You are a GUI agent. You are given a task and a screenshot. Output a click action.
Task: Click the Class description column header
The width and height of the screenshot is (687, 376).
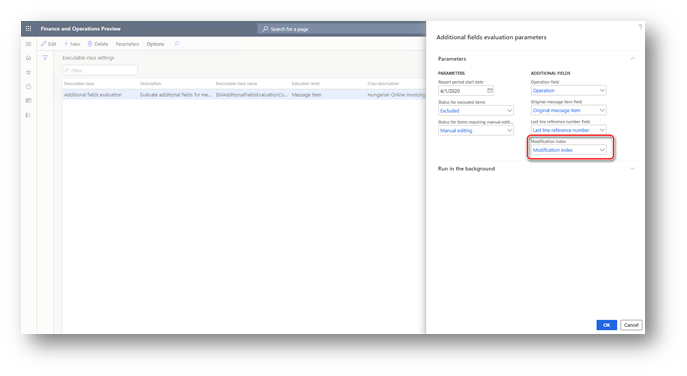383,83
